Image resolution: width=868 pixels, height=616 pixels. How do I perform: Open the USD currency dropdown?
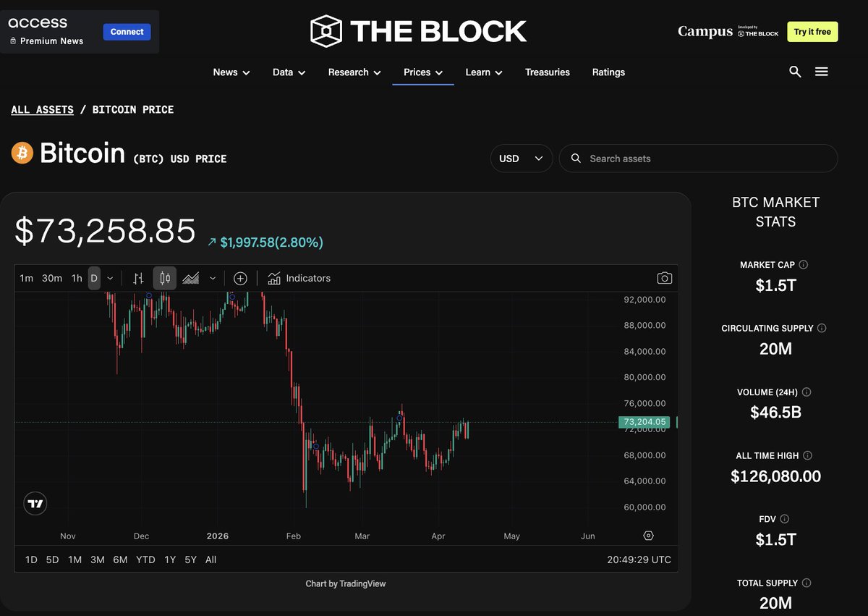(x=521, y=159)
